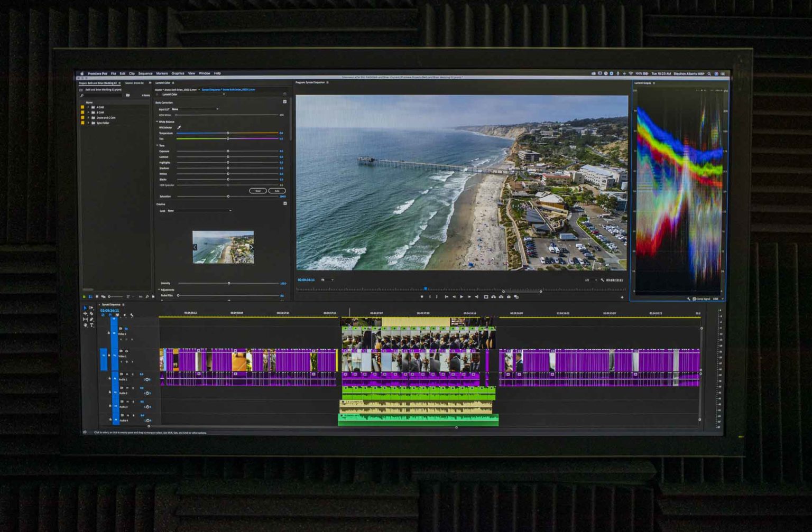This screenshot has height=532, width=812.
Task: Toggle the lock on Video 1 track
Action: pyautogui.click(x=109, y=355)
